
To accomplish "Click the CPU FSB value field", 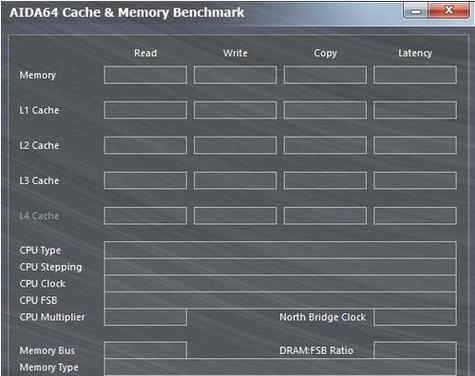I will (280, 300).
